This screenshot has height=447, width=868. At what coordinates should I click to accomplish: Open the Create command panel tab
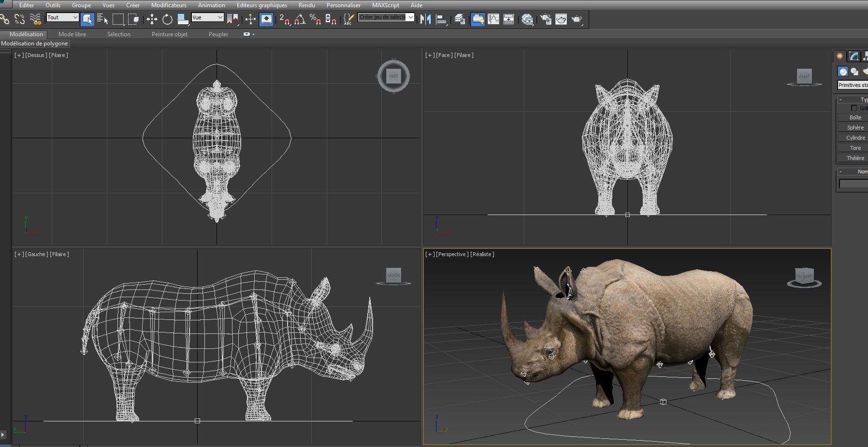click(840, 56)
